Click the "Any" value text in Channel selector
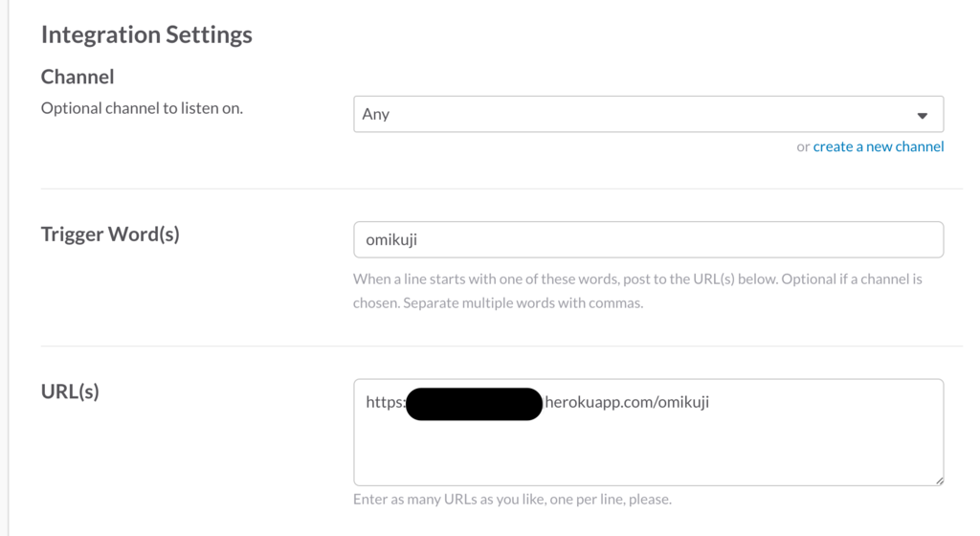The width and height of the screenshot is (980, 536). (x=375, y=114)
